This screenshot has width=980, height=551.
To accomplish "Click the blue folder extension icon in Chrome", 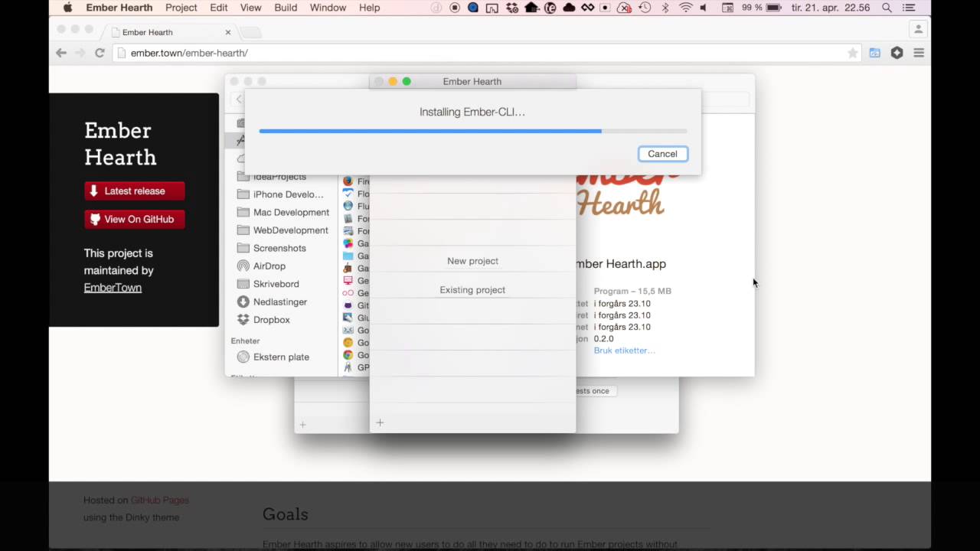I will point(875,53).
